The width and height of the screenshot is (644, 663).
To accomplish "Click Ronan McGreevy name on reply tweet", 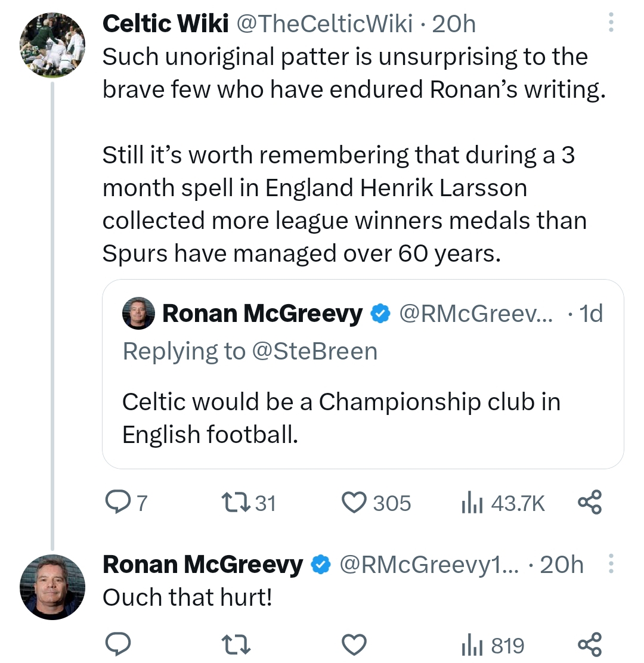I will [x=203, y=564].
